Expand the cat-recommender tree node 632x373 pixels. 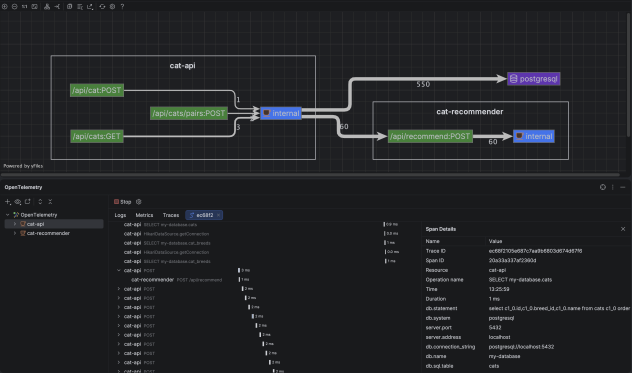(x=15, y=233)
